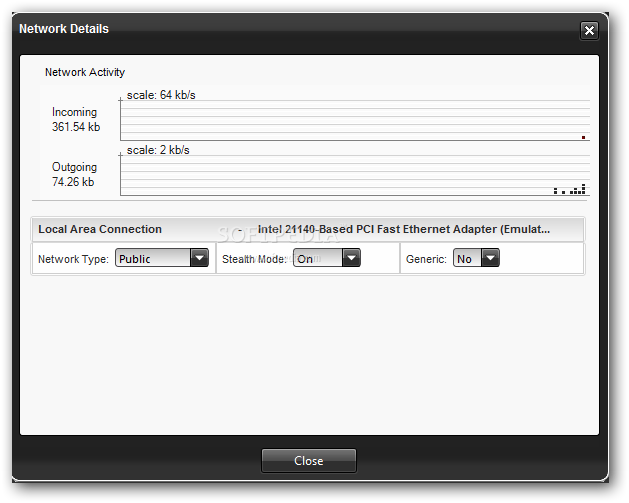This screenshot has width=629, height=503.
Task: Select the Local Area Connection header
Action: coord(100,229)
